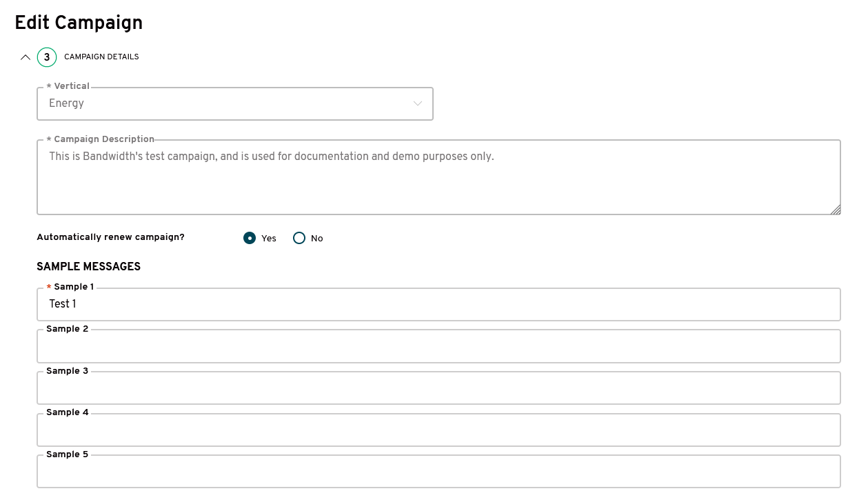
Task: Click the CAMPAIGN DETAILS section label
Action: pyautogui.click(x=101, y=57)
